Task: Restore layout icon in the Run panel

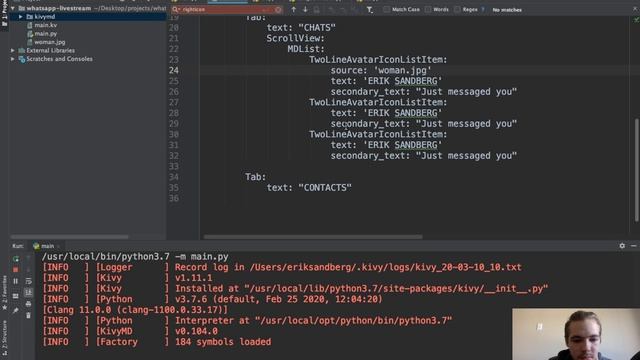Action: pos(16,296)
